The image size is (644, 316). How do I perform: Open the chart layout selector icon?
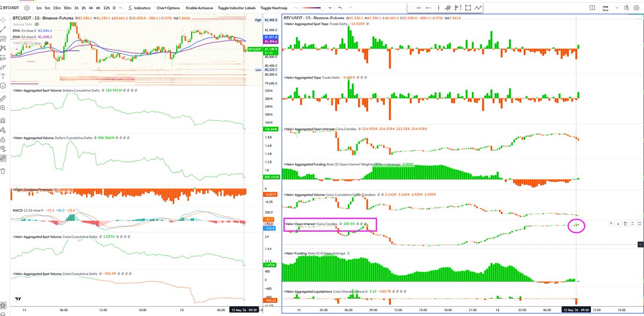(x=592, y=8)
